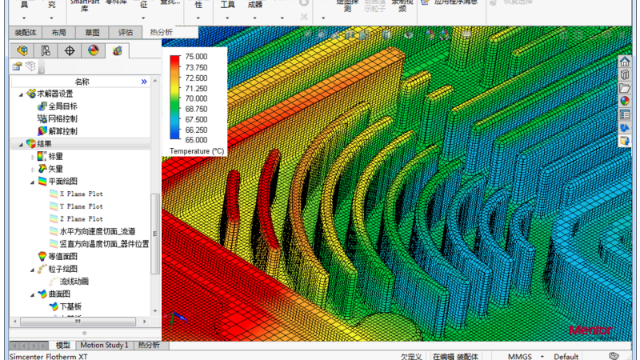Switch to the 布局 ribbon tab
The height and width of the screenshot is (360, 640).
coord(59,32)
